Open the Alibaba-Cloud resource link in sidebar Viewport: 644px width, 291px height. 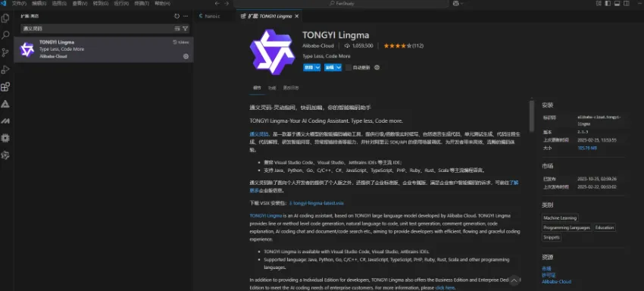click(556, 282)
